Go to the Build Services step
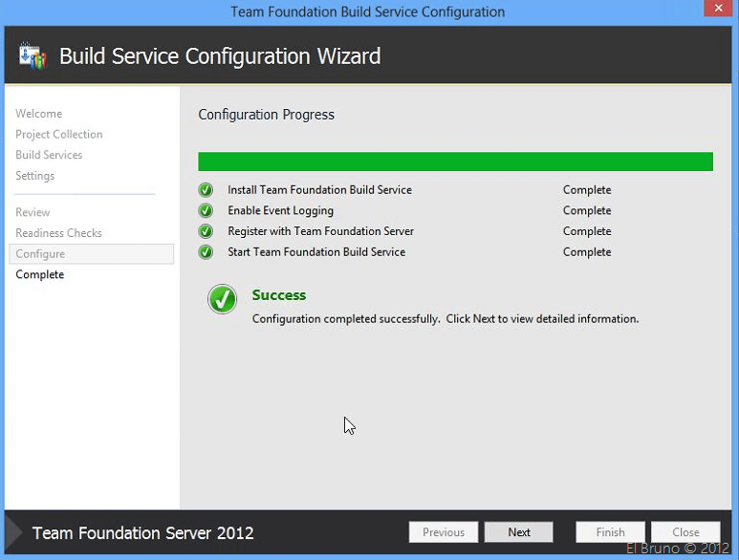This screenshot has width=739, height=560. pos(49,156)
